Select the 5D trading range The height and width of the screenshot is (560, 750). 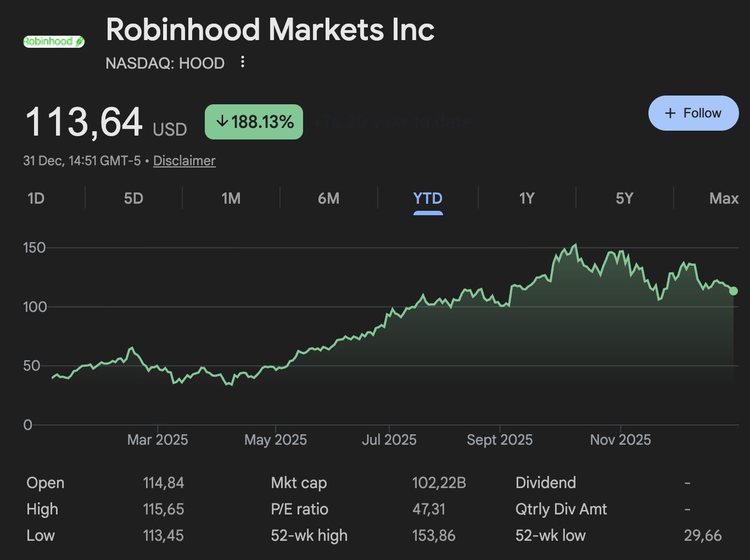133,198
